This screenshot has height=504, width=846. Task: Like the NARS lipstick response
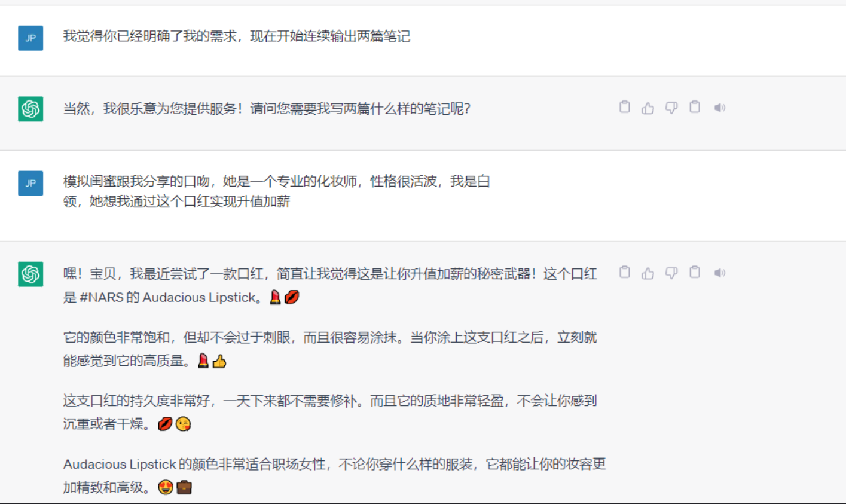point(648,273)
